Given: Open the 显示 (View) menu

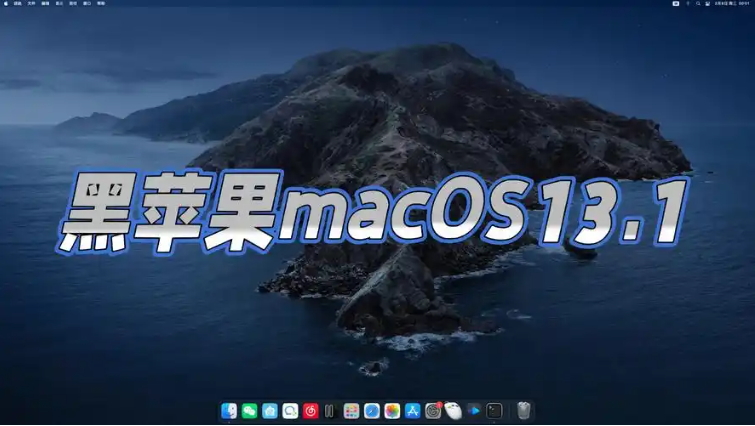Looking at the screenshot, I should 60,3.
